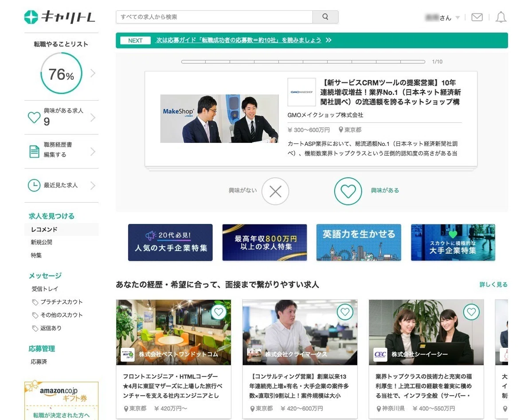
Task: Click the document icon beside 職務経歴書
Action: 34,152
